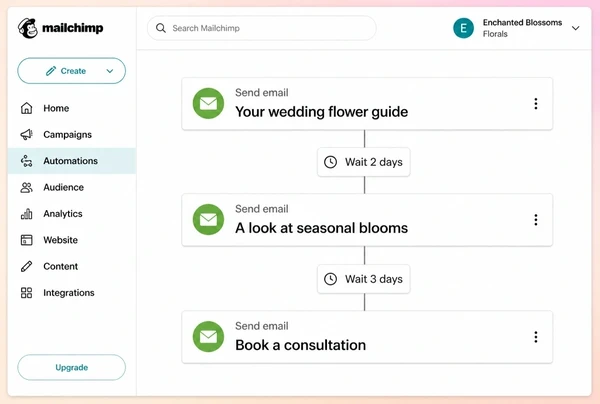The width and height of the screenshot is (600, 404).
Task: Click the Content pencil icon
Action: pyautogui.click(x=26, y=267)
